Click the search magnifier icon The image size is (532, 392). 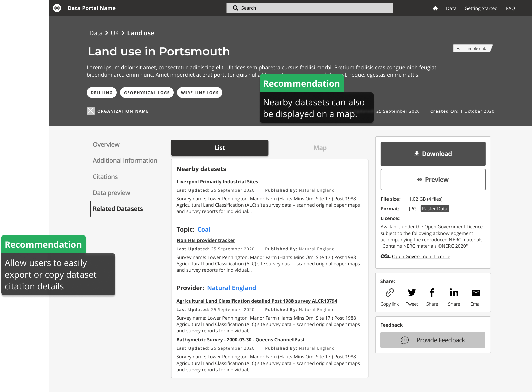pyautogui.click(x=236, y=8)
